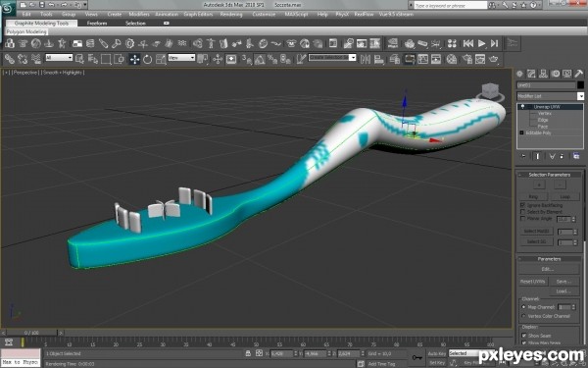Screen dimensions: 588x368
Task: Open the Material Editor icon
Action: (452, 59)
